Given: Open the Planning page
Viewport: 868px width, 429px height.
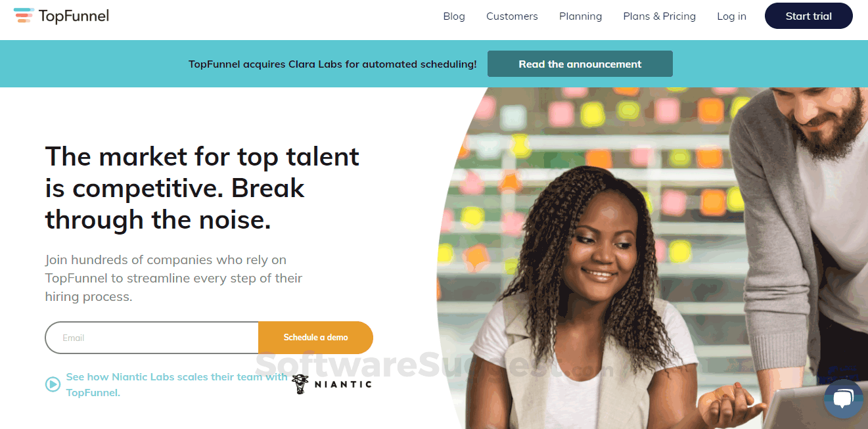Looking at the screenshot, I should (x=580, y=16).
